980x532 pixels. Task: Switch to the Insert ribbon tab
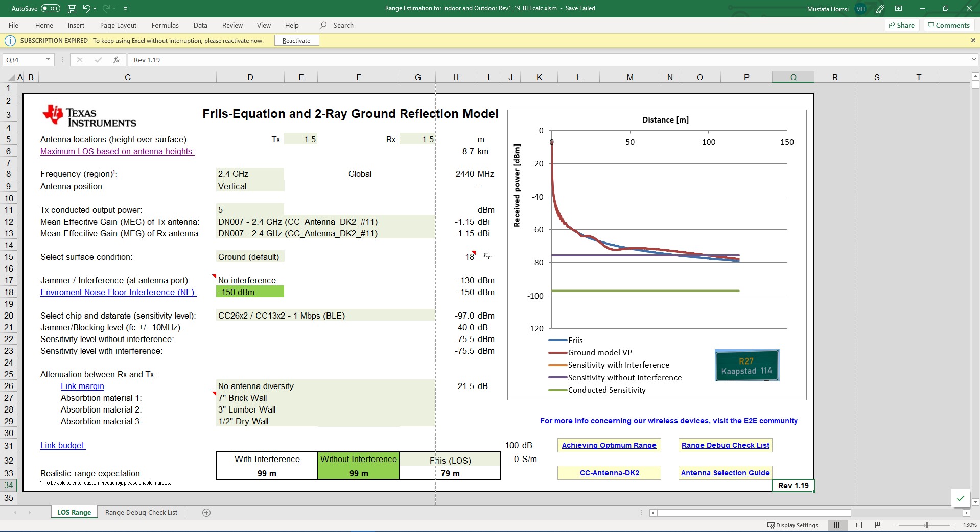click(76, 25)
